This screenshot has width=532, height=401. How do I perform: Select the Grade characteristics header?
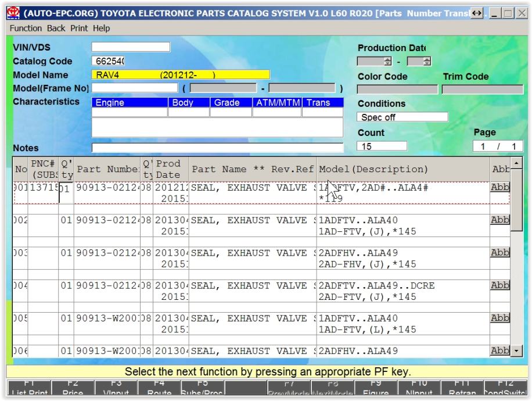(x=231, y=102)
